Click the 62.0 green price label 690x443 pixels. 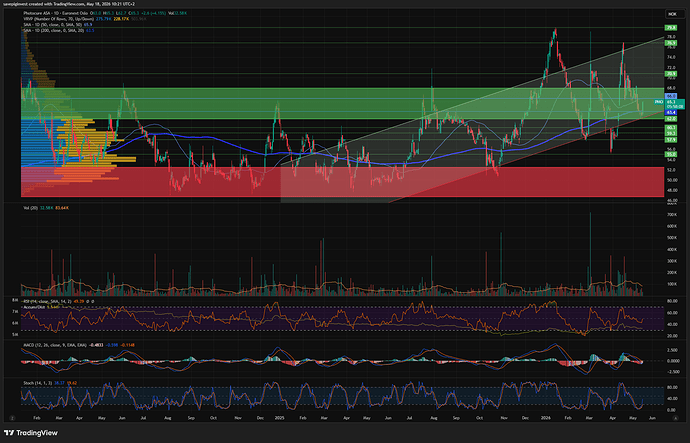click(671, 119)
